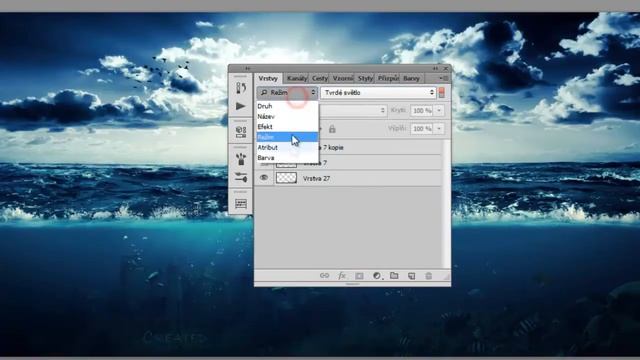Switch to the Kanály tab

297,78
